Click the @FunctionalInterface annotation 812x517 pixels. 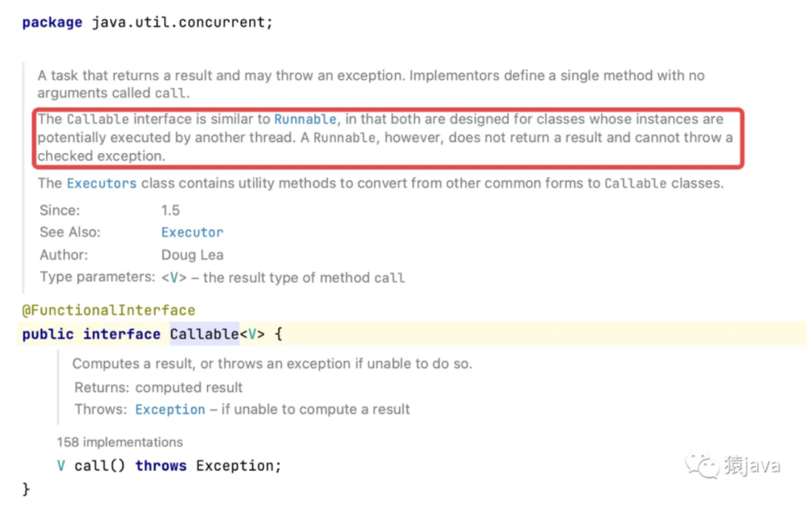[x=109, y=310]
